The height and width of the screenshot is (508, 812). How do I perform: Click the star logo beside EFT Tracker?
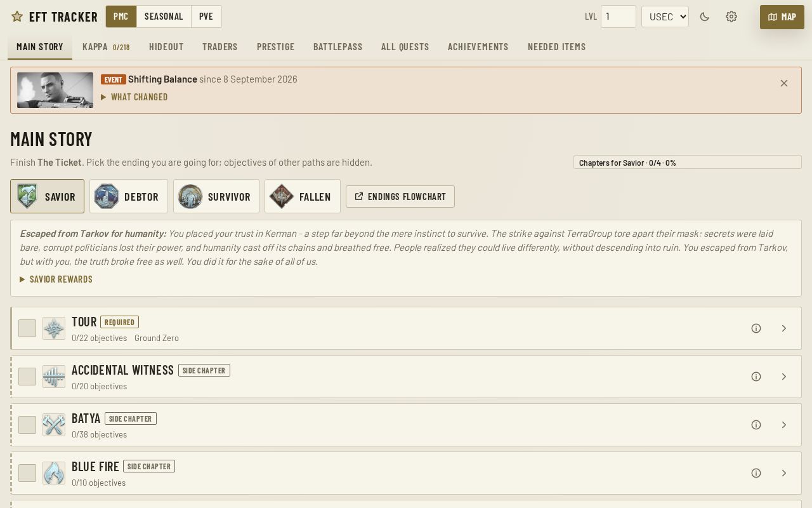pos(17,17)
